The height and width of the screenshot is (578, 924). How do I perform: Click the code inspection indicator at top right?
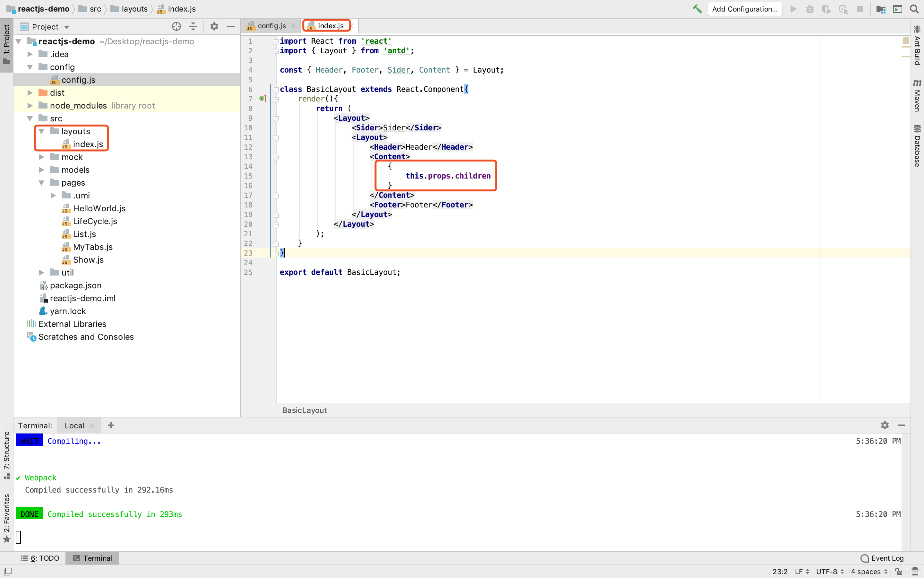906,40
